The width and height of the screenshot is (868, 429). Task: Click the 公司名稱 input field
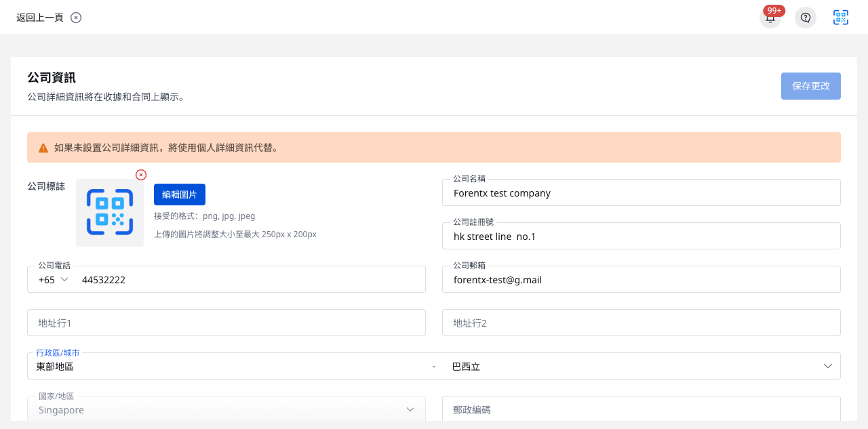tap(642, 192)
